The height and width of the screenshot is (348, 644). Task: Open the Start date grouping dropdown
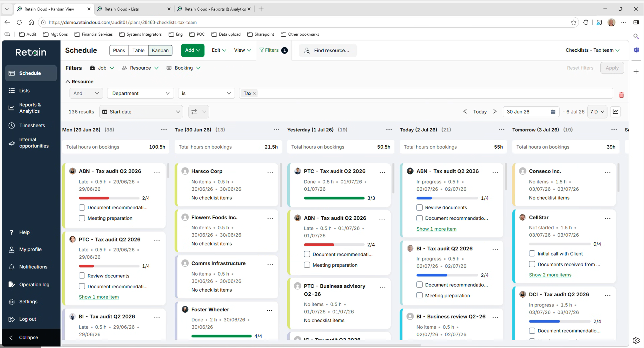point(141,112)
